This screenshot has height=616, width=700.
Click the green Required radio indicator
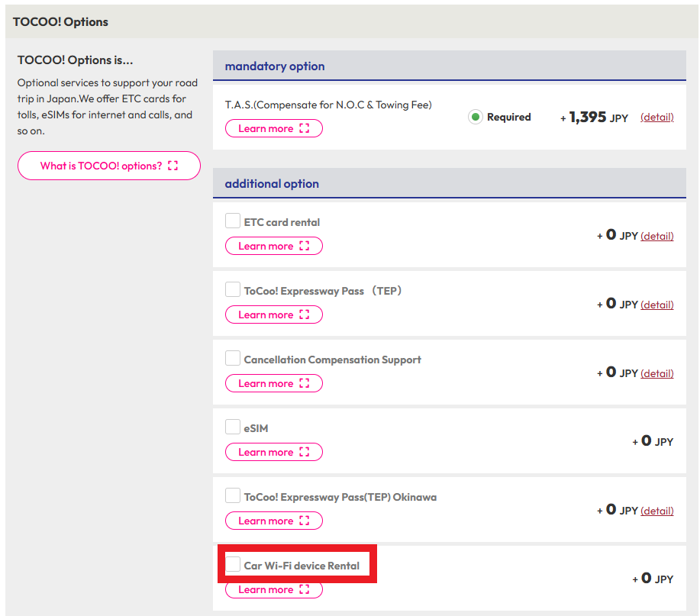pyautogui.click(x=476, y=117)
